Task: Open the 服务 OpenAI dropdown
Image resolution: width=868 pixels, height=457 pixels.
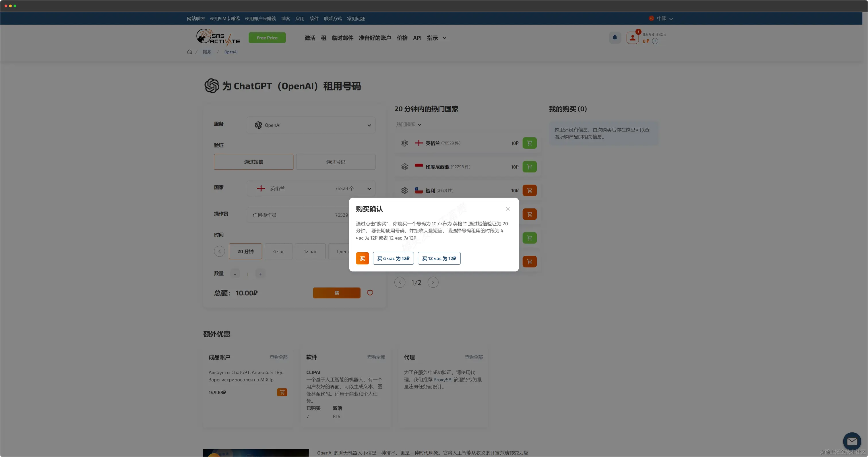Action: [x=311, y=125]
